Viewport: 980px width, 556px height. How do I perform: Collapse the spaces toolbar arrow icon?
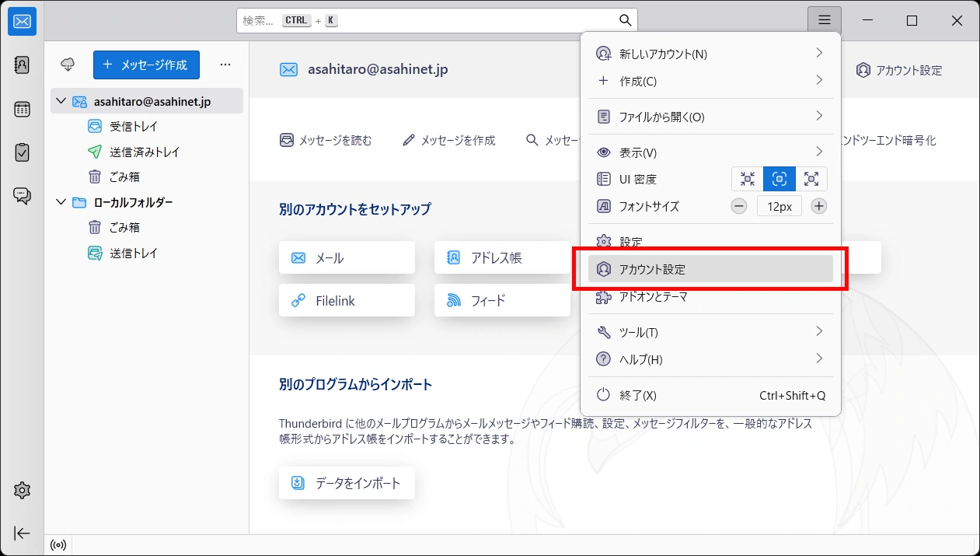tap(22, 533)
